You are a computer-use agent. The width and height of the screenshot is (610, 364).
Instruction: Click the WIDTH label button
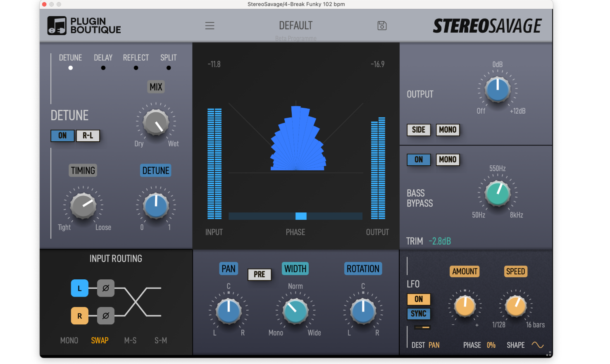tap(295, 269)
